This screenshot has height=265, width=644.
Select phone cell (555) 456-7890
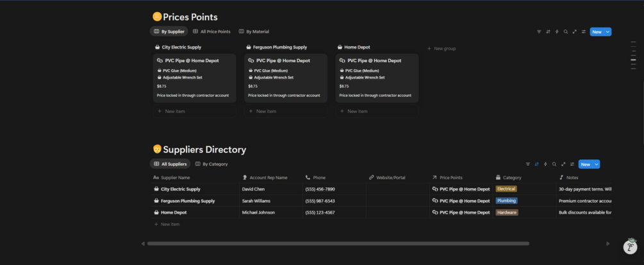334,189
